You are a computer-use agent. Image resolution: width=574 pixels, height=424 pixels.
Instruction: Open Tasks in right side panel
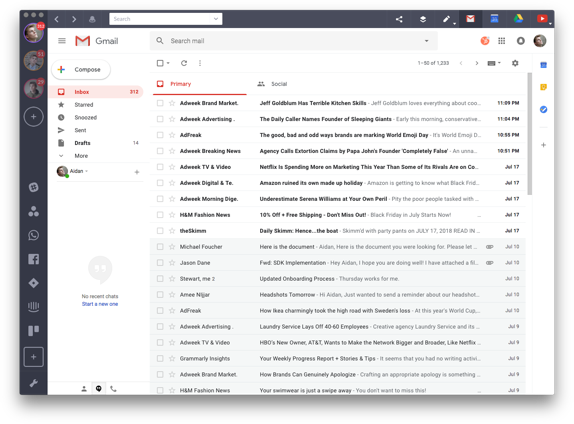tap(544, 109)
